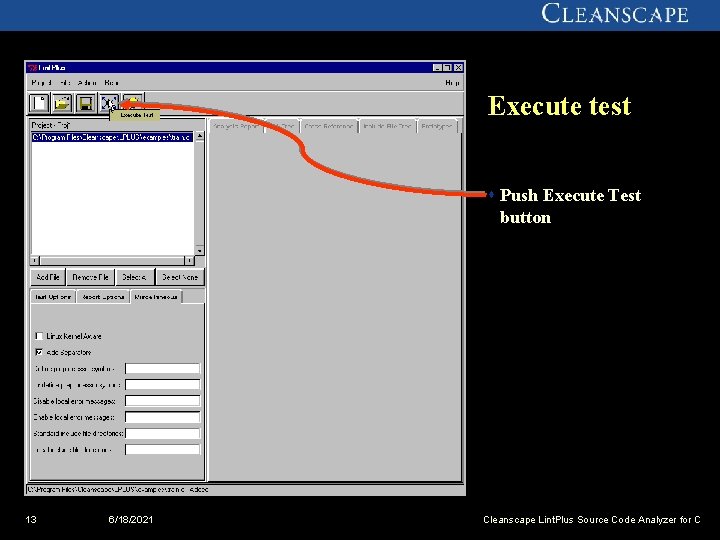Click the Open folder toolbar icon
The width and height of the screenshot is (720, 540).
(62, 103)
